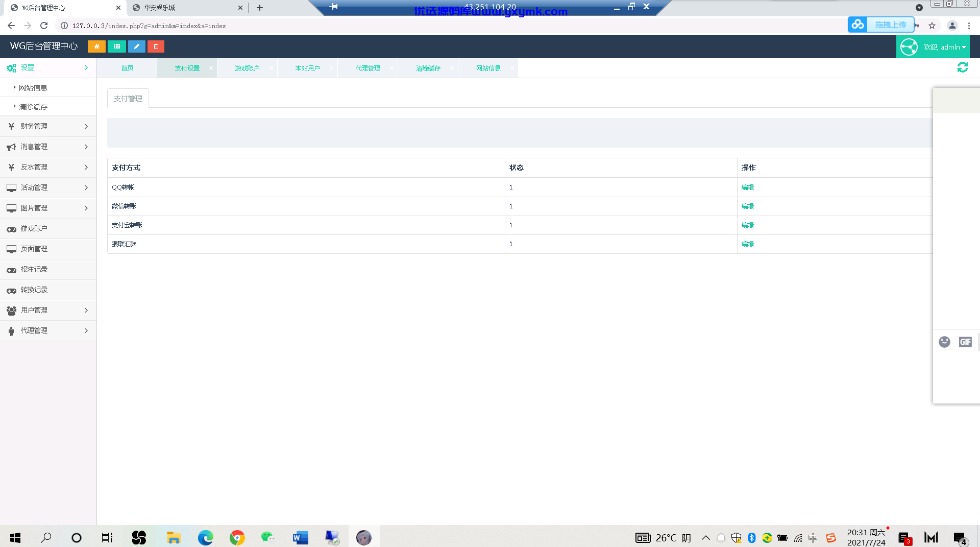Click the red trash icon button
The height and width of the screenshot is (547, 980).
point(156,46)
